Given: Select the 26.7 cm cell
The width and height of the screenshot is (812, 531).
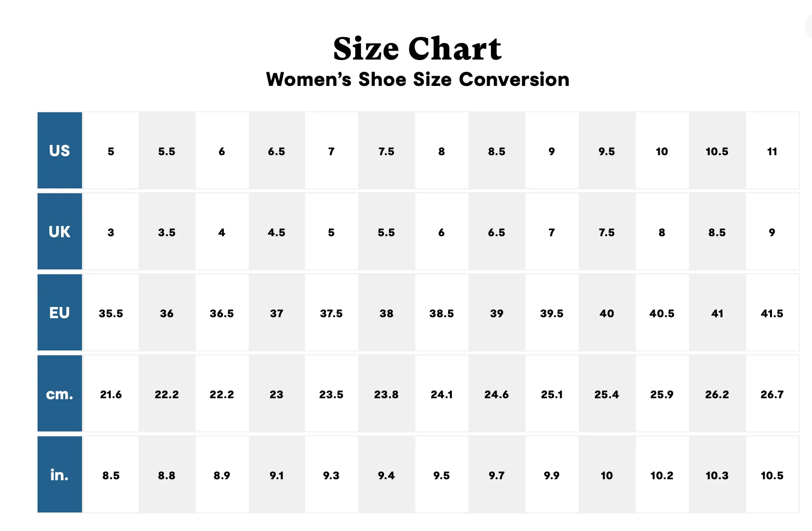Looking at the screenshot, I should (772, 393).
